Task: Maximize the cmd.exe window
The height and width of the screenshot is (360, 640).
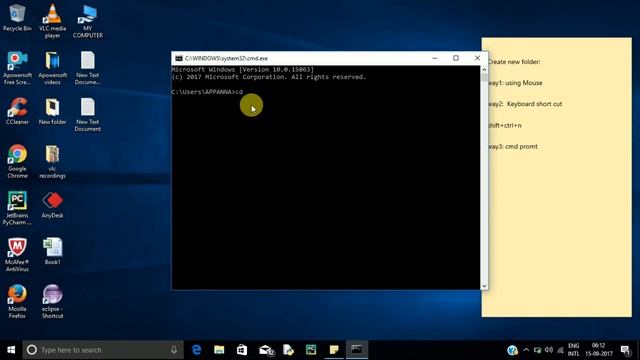Action: [456, 58]
